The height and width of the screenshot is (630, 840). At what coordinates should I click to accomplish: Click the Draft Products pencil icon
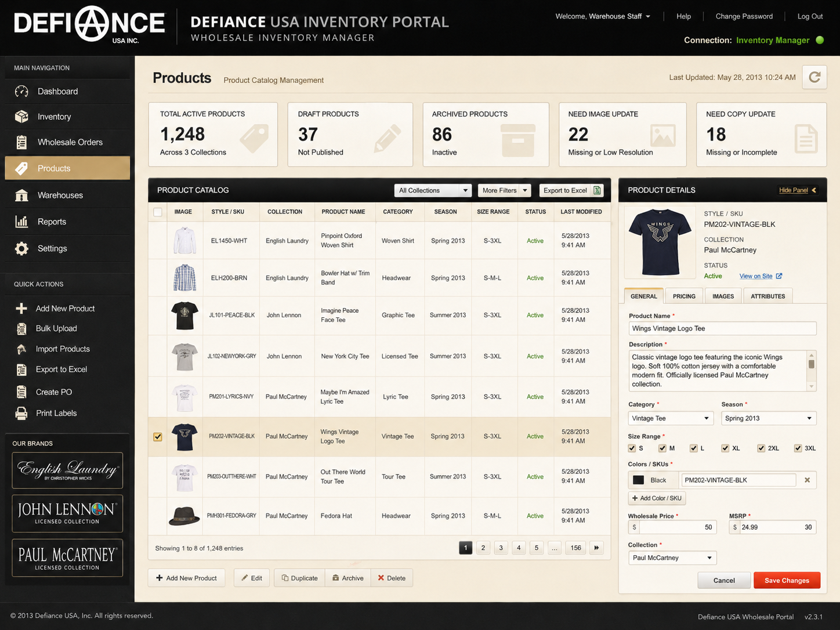pos(387,138)
